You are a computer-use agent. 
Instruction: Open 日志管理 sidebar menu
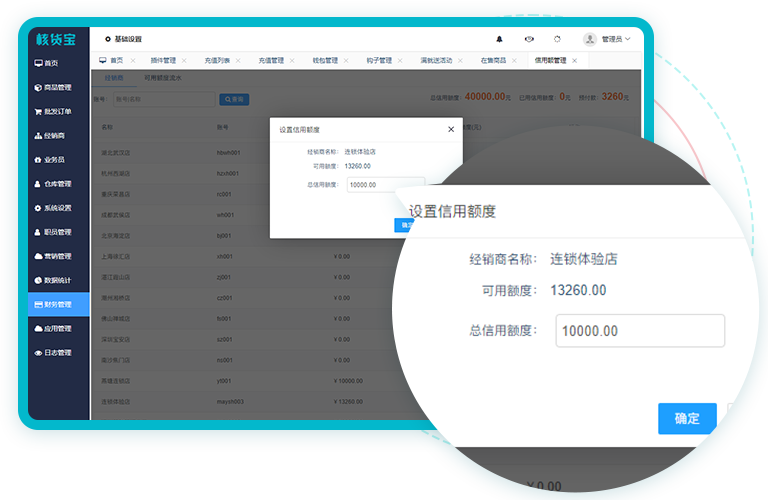(57, 352)
